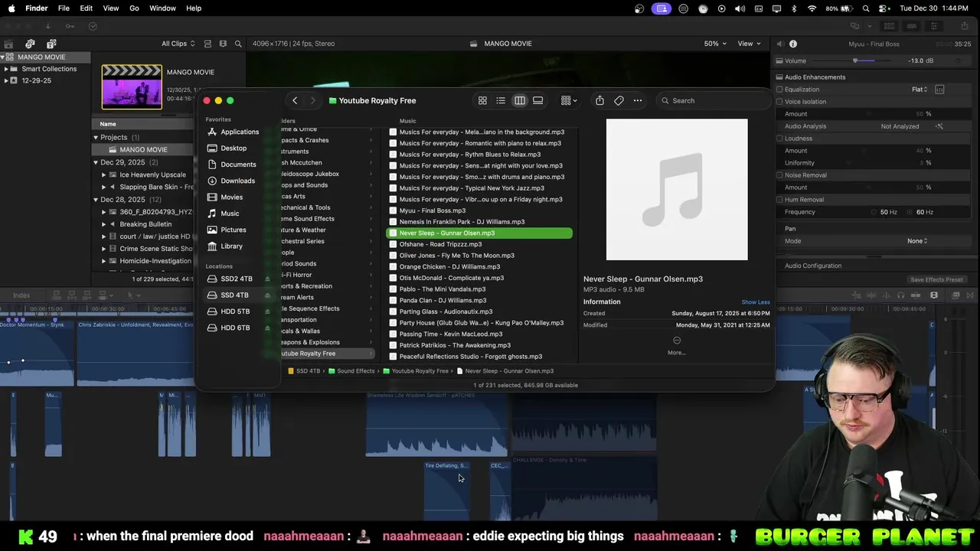Expand the 12-29-25 event
This screenshot has width=980, height=551.
6,80
